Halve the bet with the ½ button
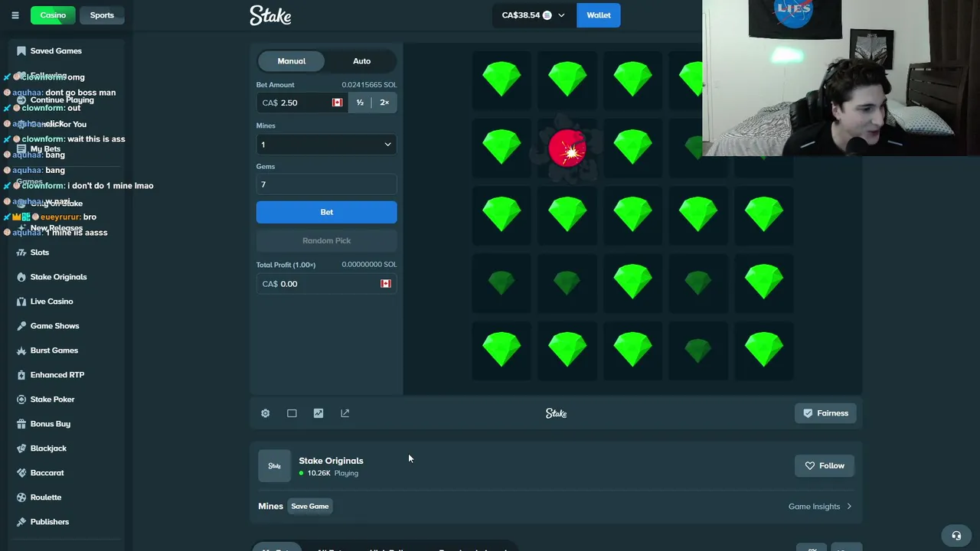Image resolution: width=980 pixels, height=551 pixels. 360,103
